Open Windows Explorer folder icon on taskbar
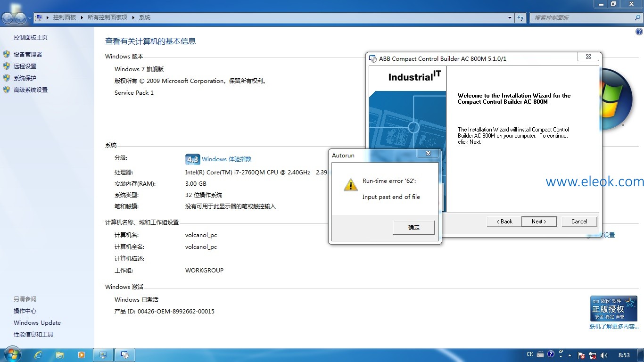The height and width of the screenshot is (362, 644). pos(60,355)
